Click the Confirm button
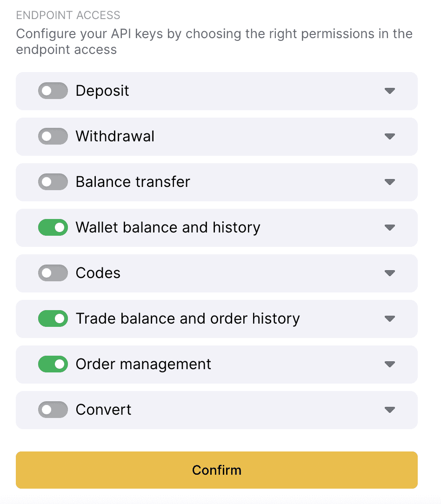The width and height of the screenshot is (441, 504). (x=216, y=470)
